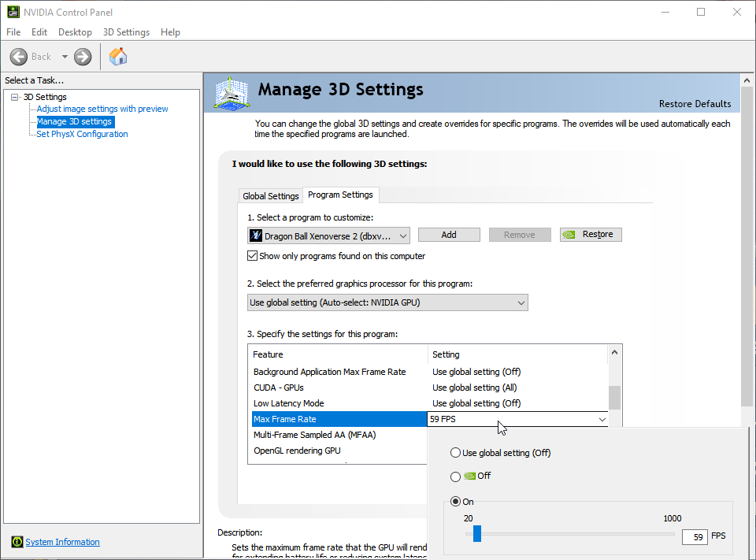Viewport: 756px width, 560px height.
Task: Click the FPS value input field
Action: (695, 537)
